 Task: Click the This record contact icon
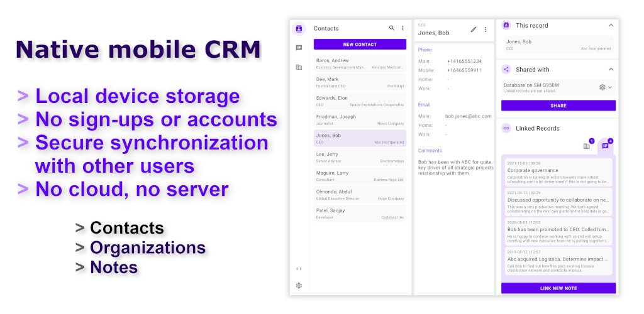point(506,25)
